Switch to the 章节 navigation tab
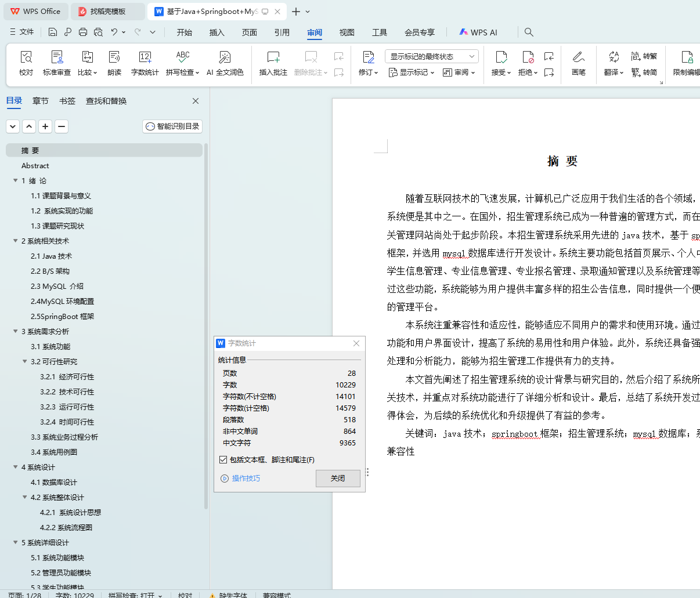Viewport: 700px width, 598px height. pyautogui.click(x=41, y=101)
